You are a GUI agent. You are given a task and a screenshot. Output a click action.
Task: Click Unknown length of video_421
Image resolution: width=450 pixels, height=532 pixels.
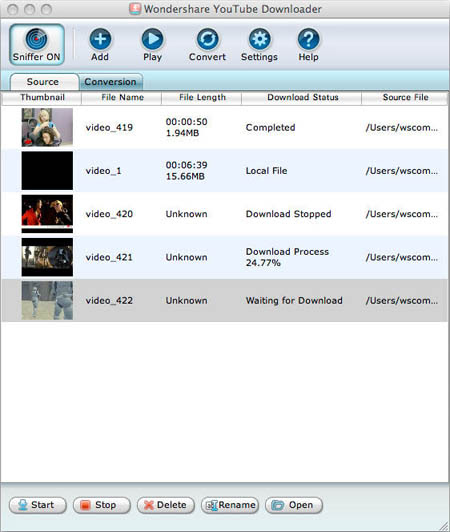(x=186, y=257)
